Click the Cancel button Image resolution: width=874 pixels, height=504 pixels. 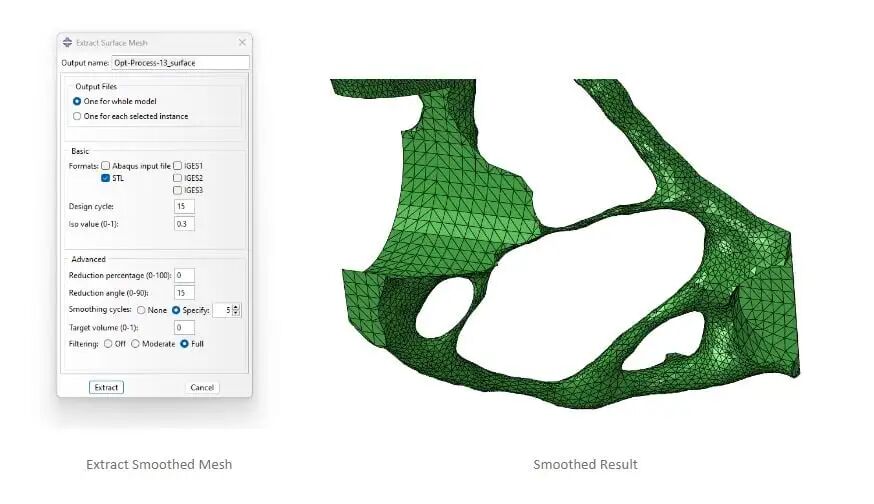202,387
